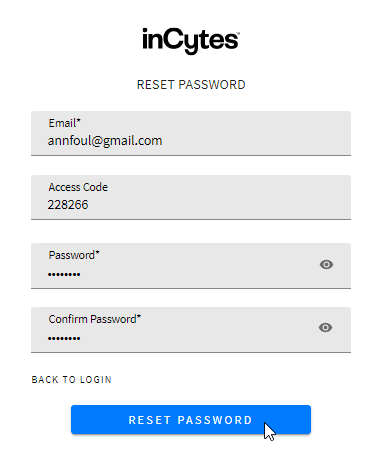
Task: Click the "Email*" field label
Action: click(x=64, y=123)
